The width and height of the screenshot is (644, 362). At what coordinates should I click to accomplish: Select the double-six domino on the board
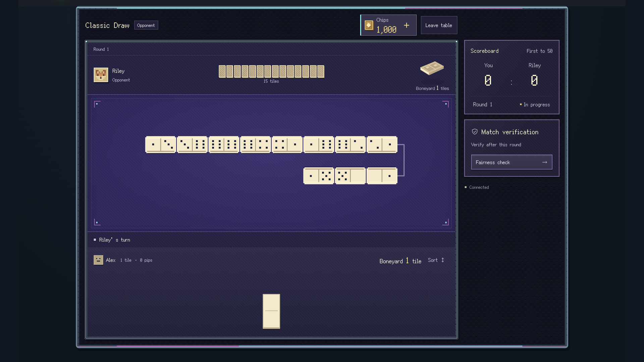(x=224, y=145)
